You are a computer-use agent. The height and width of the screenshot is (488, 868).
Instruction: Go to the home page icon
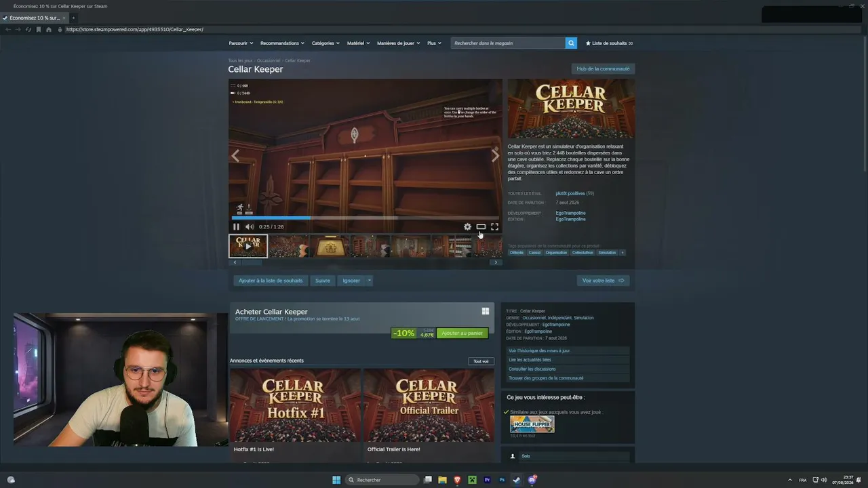(49, 30)
